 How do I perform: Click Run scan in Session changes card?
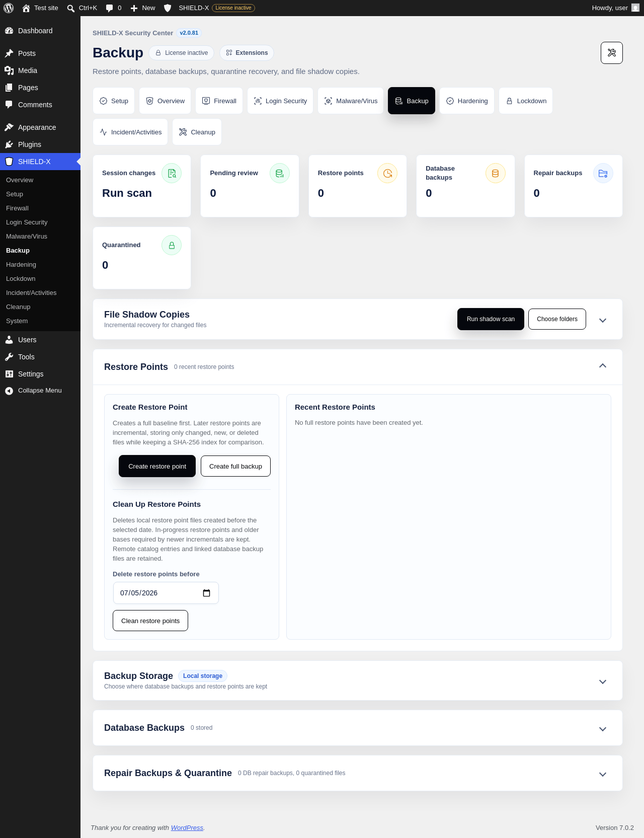(127, 193)
